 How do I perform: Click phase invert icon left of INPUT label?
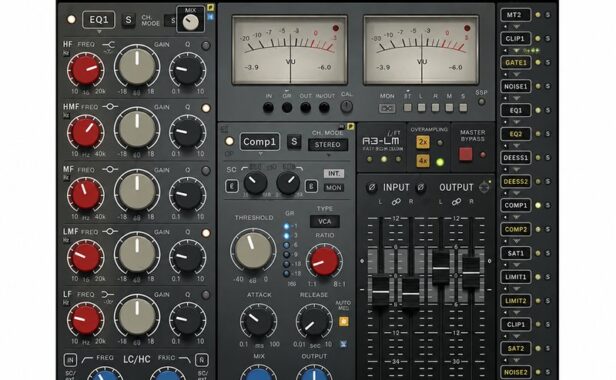coord(371,187)
